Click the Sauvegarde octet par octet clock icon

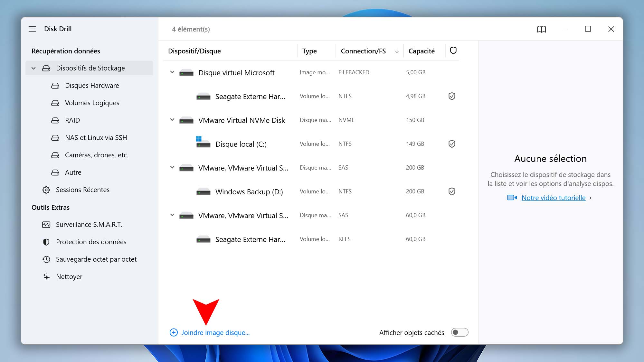tap(46, 259)
